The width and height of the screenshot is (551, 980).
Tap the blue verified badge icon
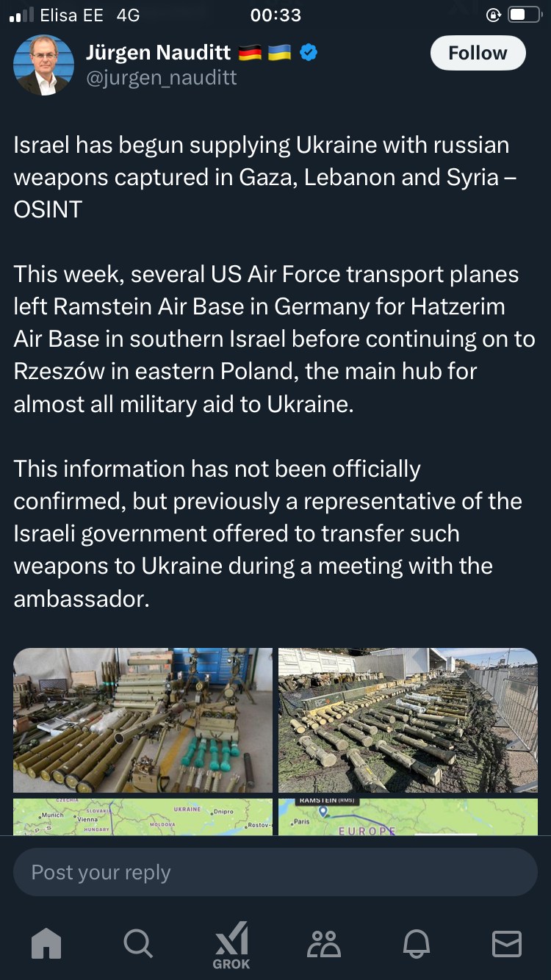tap(309, 53)
